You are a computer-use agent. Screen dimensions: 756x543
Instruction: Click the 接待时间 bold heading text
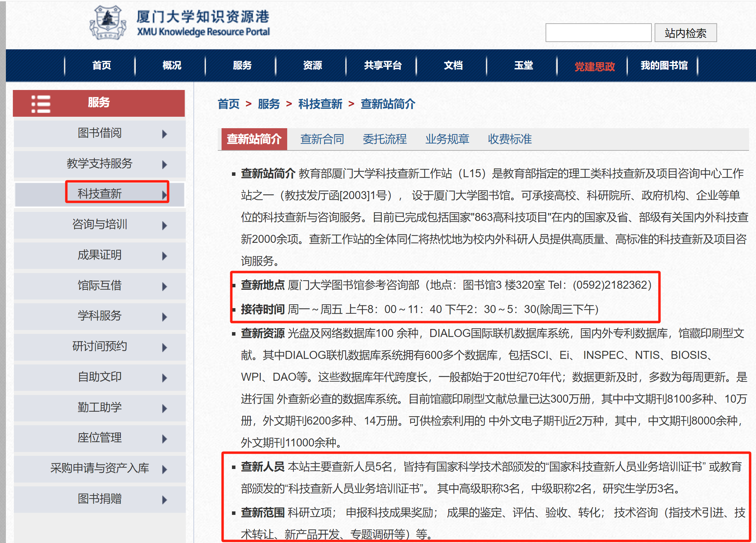coord(263,309)
